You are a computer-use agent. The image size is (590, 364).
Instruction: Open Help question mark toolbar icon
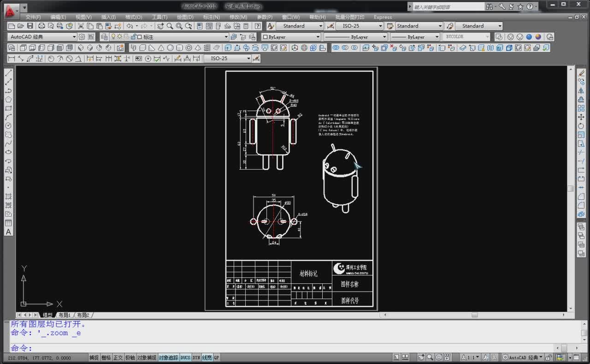coord(258,26)
